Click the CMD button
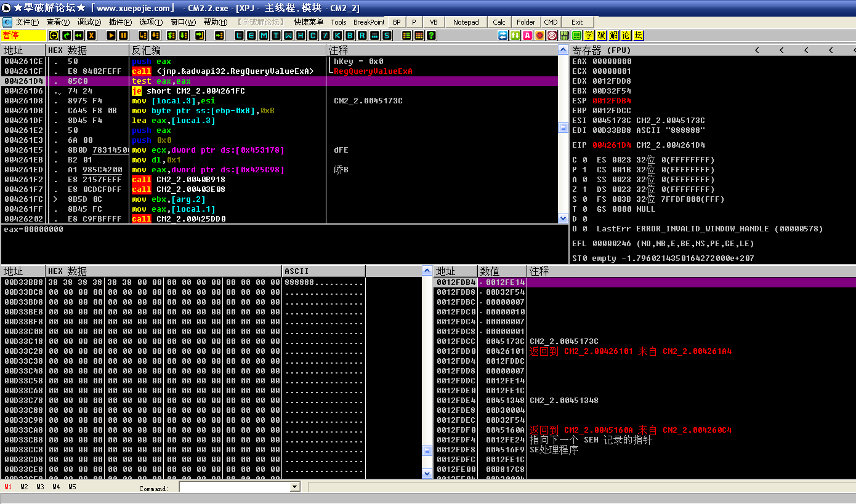 [x=551, y=22]
